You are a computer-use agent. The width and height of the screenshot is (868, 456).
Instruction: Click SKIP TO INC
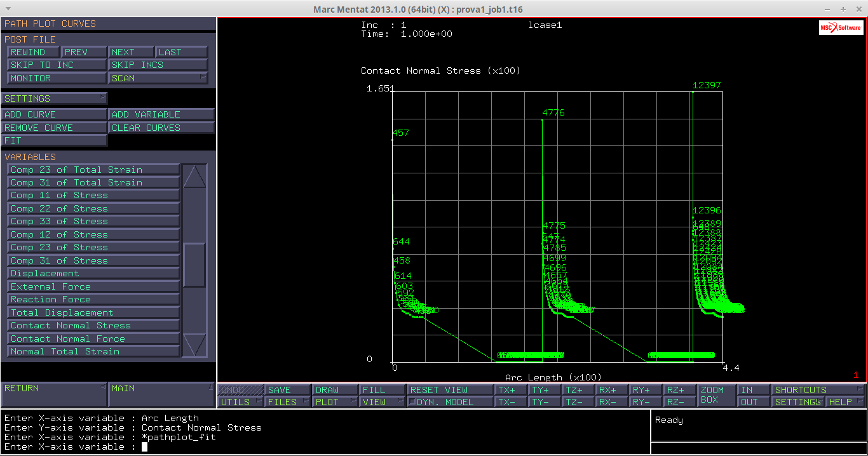pos(57,65)
